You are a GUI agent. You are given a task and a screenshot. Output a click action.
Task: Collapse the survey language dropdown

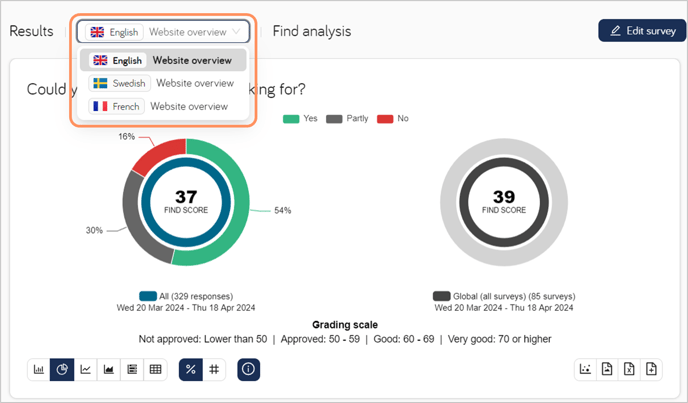point(163,32)
